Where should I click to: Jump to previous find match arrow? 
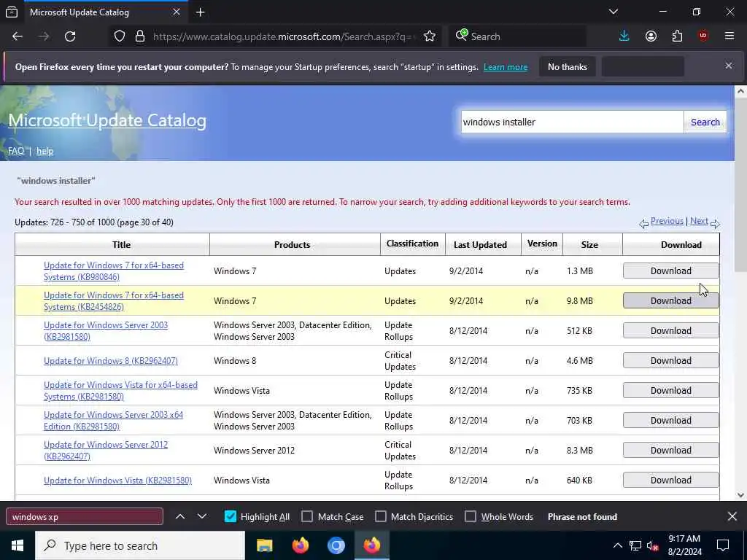(x=180, y=516)
